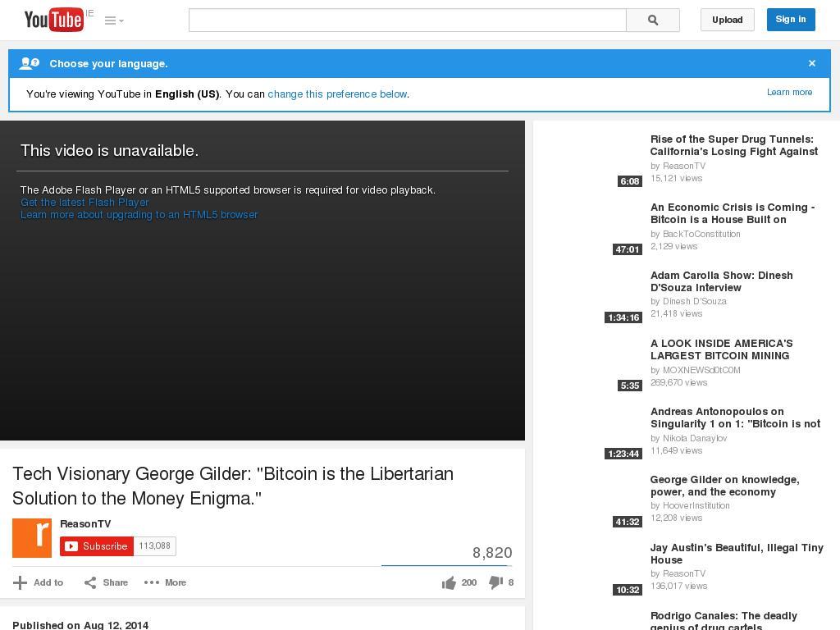840x630 pixels.
Task: Click 'by BackToConstitution' channel text
Action: 696,234
